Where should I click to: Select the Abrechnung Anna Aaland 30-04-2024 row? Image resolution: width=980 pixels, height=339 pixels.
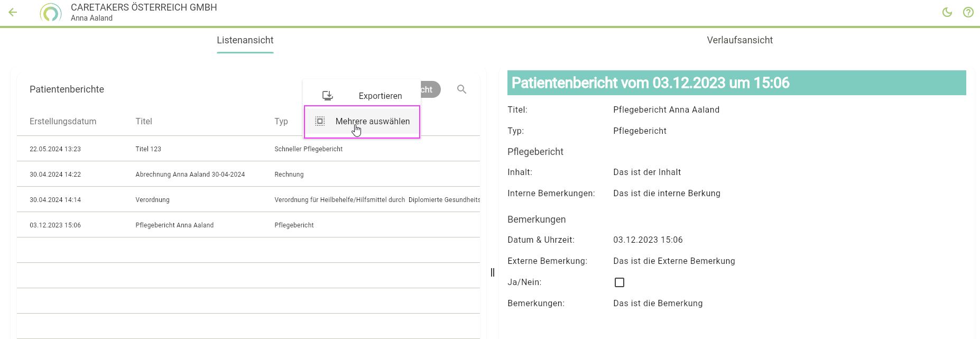click(190, 175)
